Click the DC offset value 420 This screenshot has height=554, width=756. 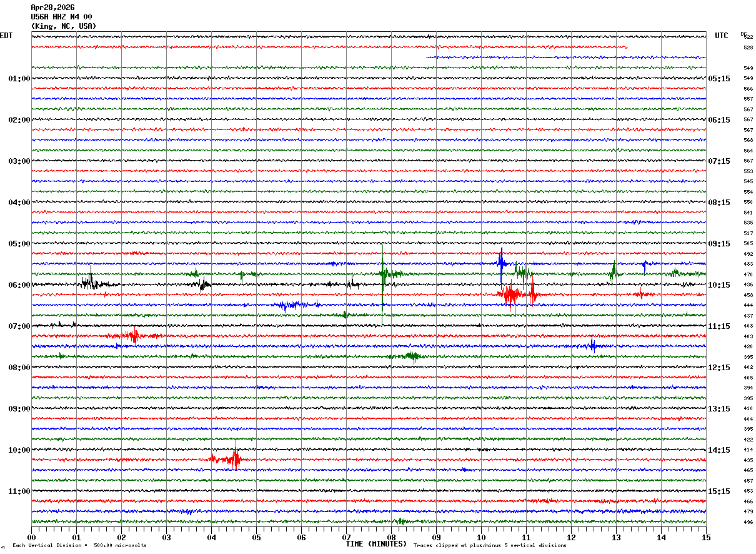coord(748,347)
